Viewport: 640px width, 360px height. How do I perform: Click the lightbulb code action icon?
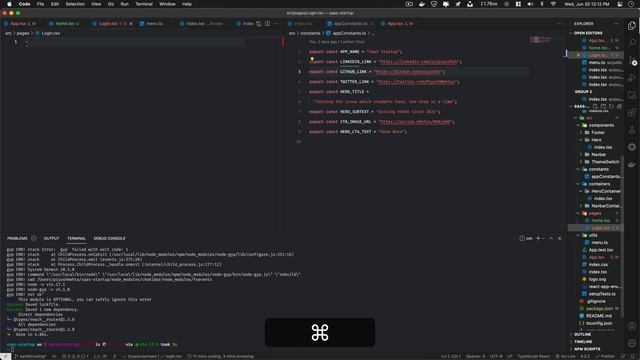312,59
